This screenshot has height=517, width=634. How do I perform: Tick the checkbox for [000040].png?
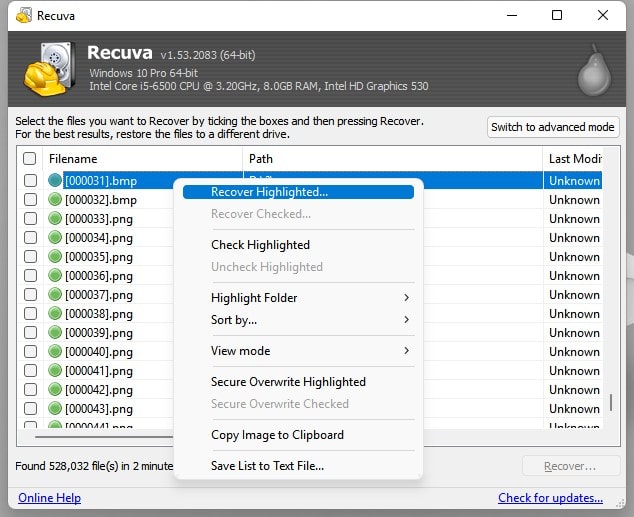pyautogui.click(x=30, y=351)
